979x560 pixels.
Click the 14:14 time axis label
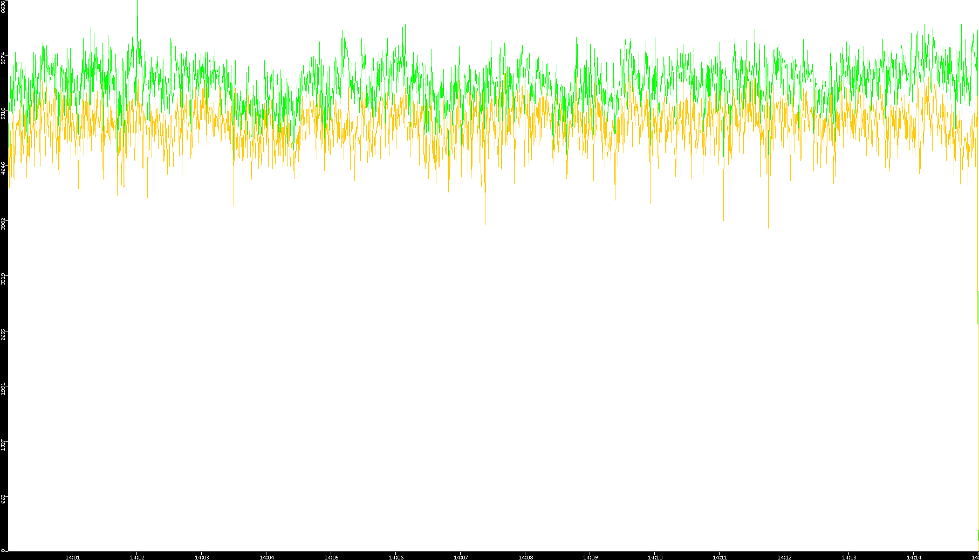[x=914, y=557]
